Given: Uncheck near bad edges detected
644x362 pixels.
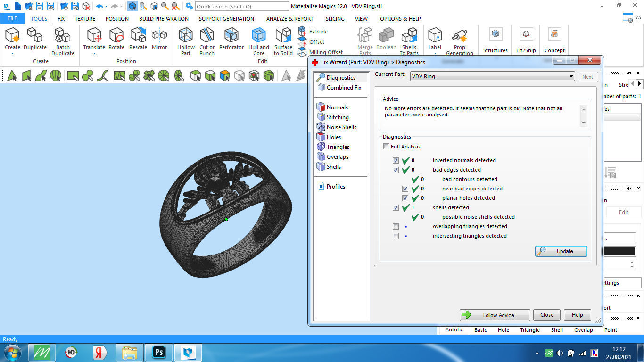Looking at the screenshot, I should (x=405, y=189).
